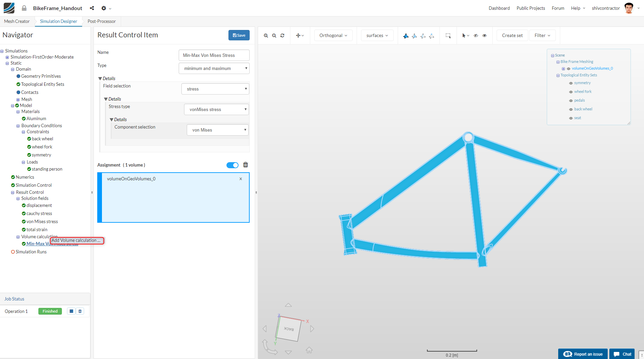Select the solid surface render mode icon

pyautogui.click(x=406, y=36)
